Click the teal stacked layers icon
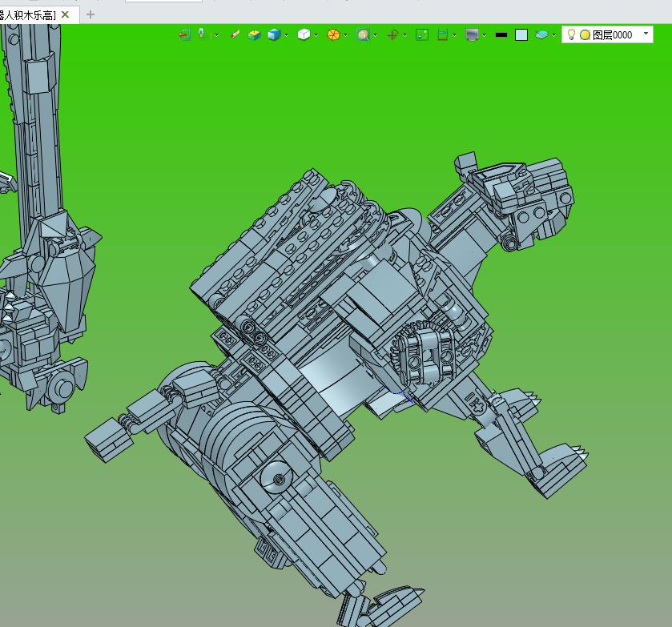Viewport: 672px width, 627px height. pos(541,34)
